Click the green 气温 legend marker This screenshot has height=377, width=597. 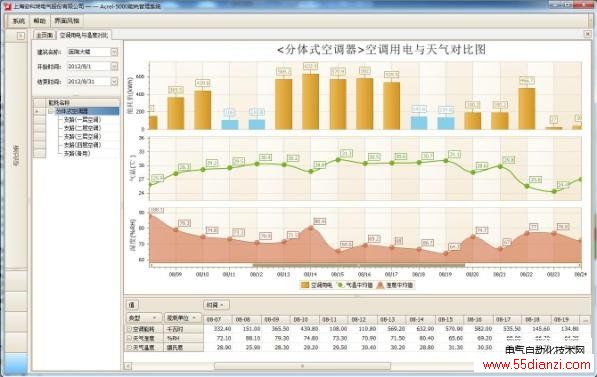[x=341, y=285]
